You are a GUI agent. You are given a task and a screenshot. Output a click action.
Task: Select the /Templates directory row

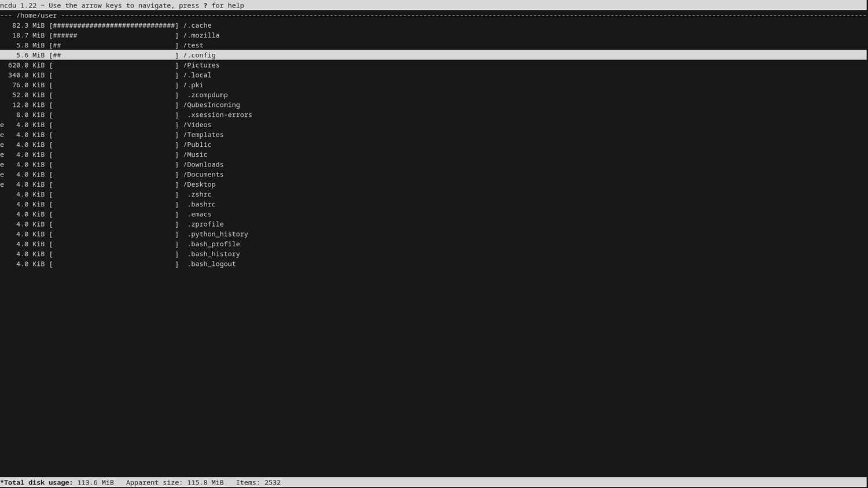[433, 135]
